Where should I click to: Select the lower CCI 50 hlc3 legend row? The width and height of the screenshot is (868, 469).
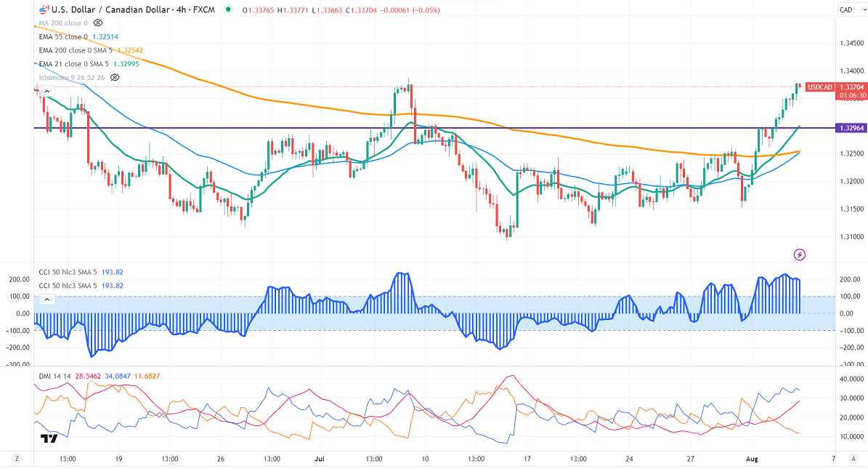81,286
